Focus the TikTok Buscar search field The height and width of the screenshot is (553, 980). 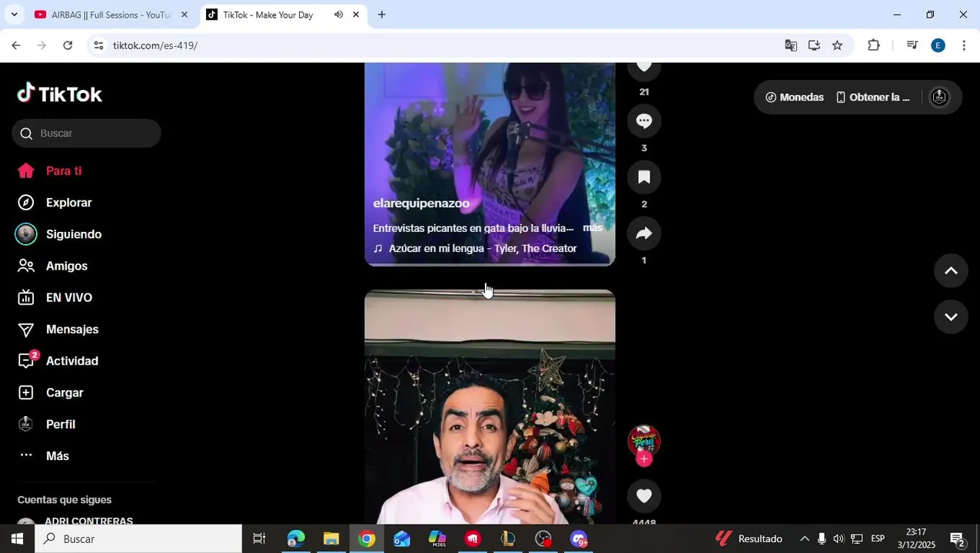(x=86, y=133)
